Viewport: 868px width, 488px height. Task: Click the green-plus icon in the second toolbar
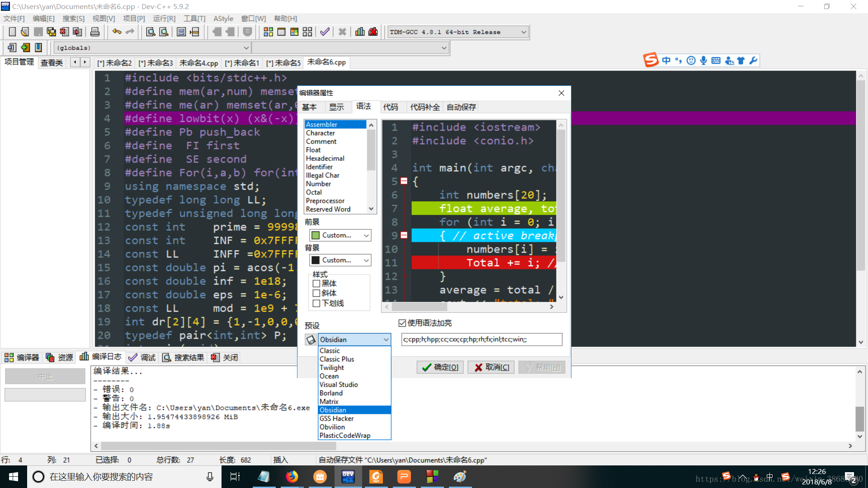25,47
